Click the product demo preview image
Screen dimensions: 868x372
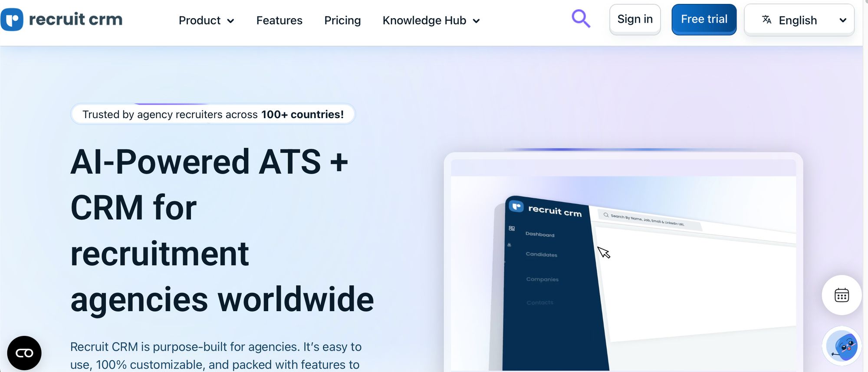click(x=623, y=262)
